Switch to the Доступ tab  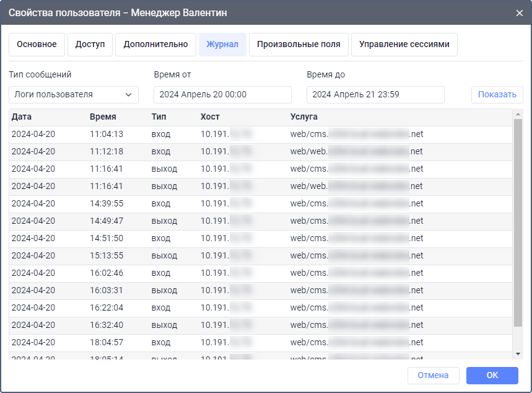[x=90, y=45]
